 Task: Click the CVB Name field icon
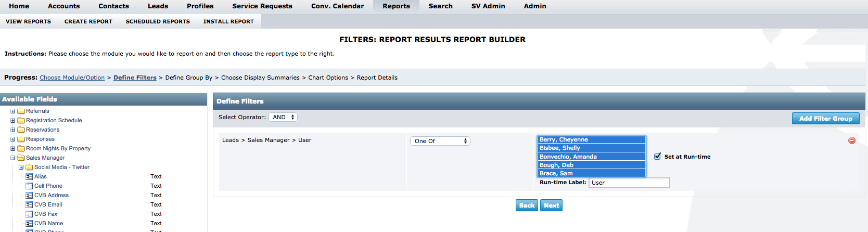29,223
